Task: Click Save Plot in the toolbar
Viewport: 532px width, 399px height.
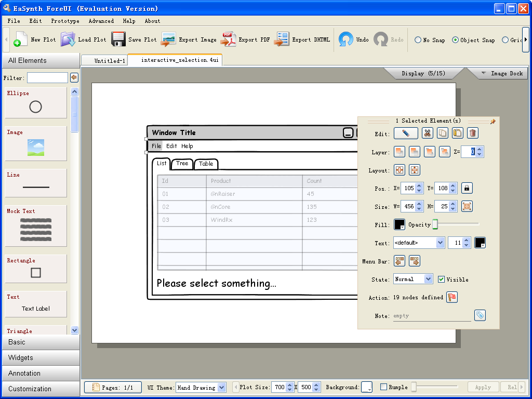Action: [134, 40]
